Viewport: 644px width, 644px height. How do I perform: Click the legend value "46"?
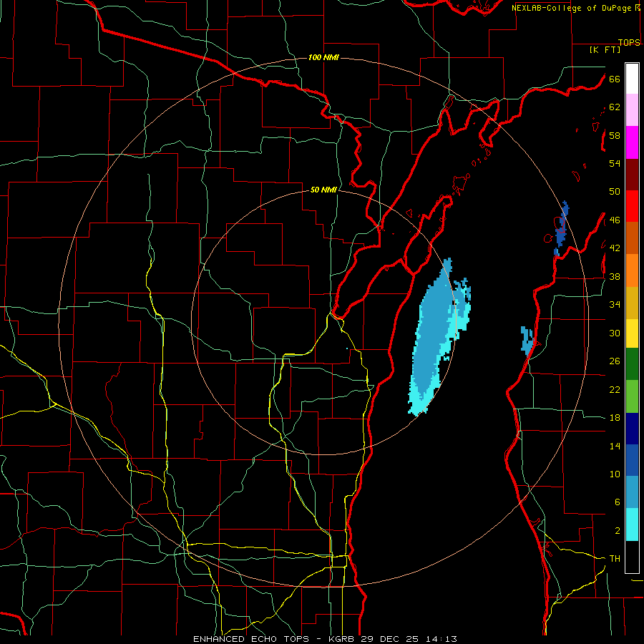click(x=615, y=220)
